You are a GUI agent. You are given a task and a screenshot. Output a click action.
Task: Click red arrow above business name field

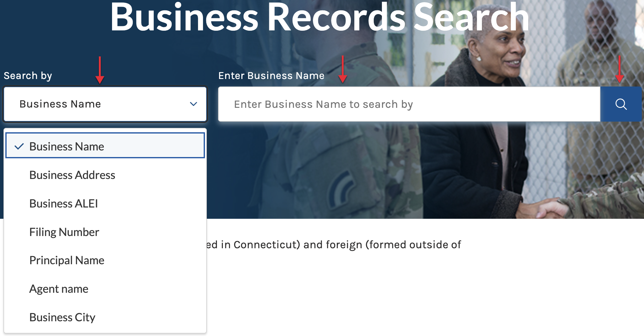343,69
